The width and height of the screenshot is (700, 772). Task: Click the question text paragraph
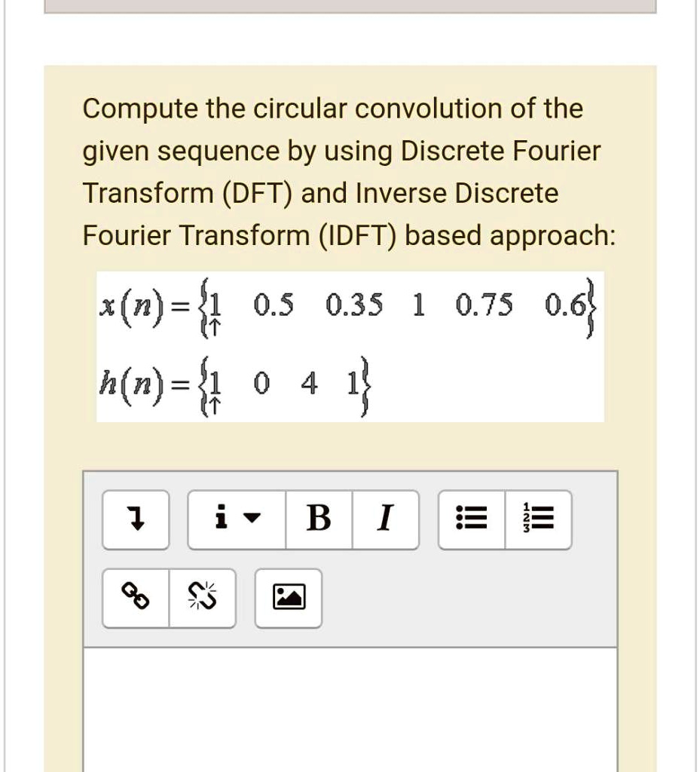click(x=349, y=171)
